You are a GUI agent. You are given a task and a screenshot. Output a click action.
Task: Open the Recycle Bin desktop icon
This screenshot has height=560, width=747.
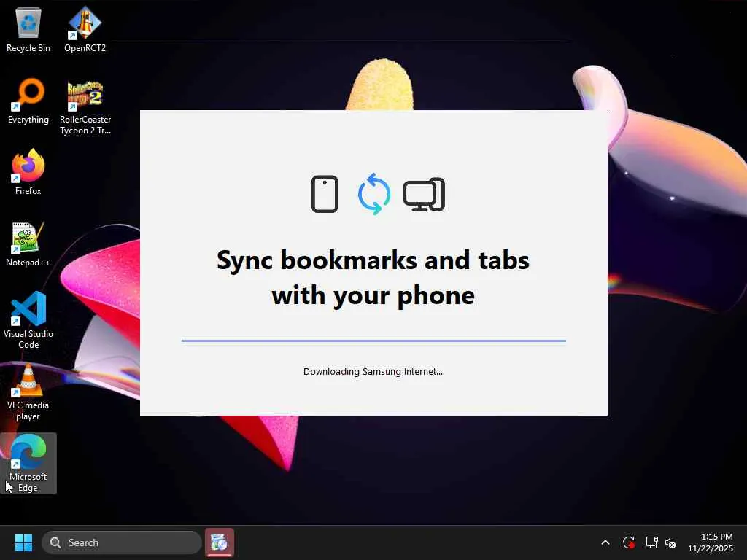(28, 30)
